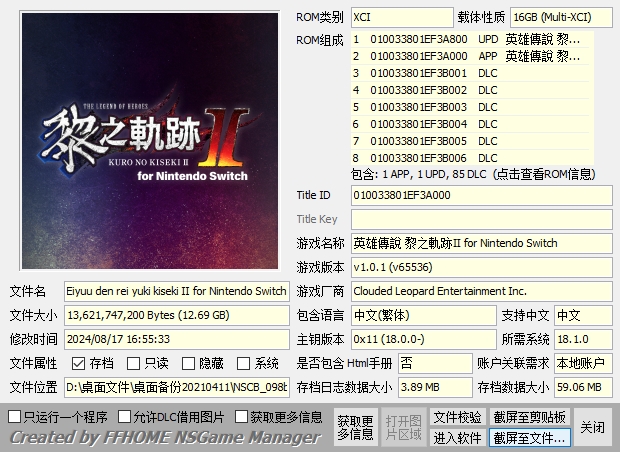Enable 只运行一个程序 single instance option
This screenshot has width=620, height=452.
[x=15, y=416]
